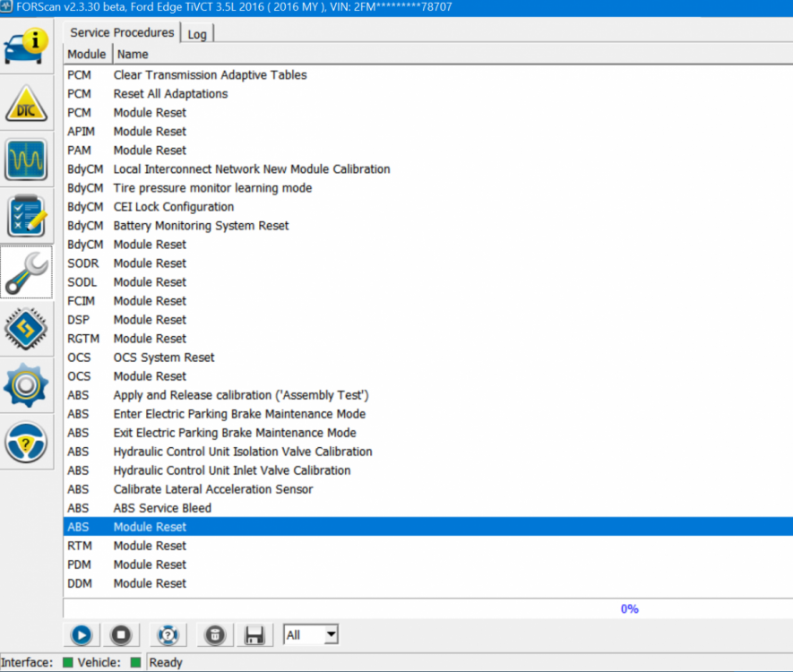
Task: Run the selected procedure with Play button
Action: point(81,635)
